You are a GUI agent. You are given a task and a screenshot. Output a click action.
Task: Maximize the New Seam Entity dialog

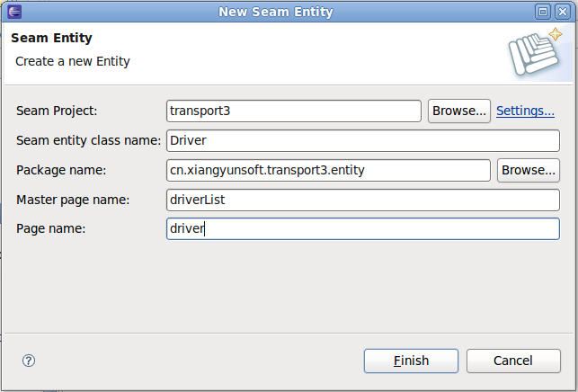[x=543, y=12]
